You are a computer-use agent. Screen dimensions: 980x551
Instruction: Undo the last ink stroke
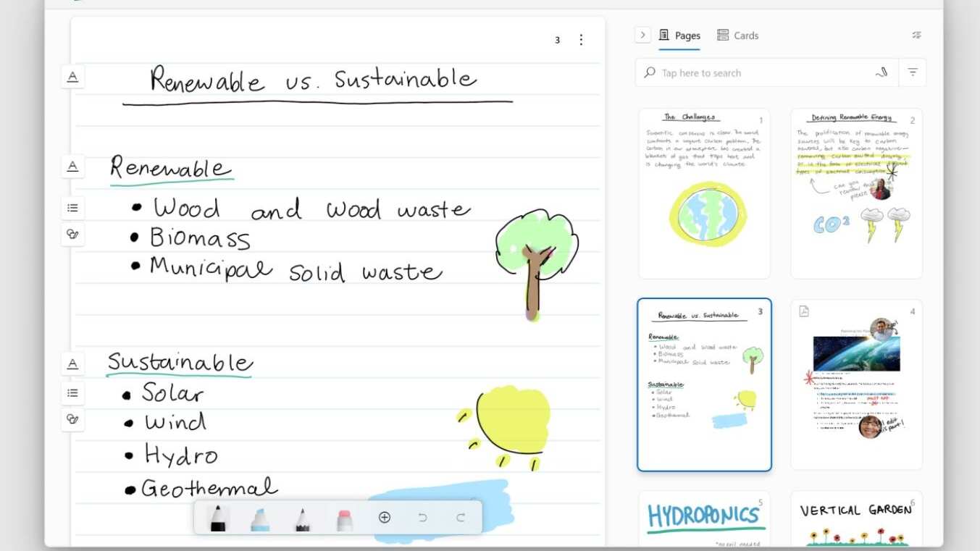point(423,517)
